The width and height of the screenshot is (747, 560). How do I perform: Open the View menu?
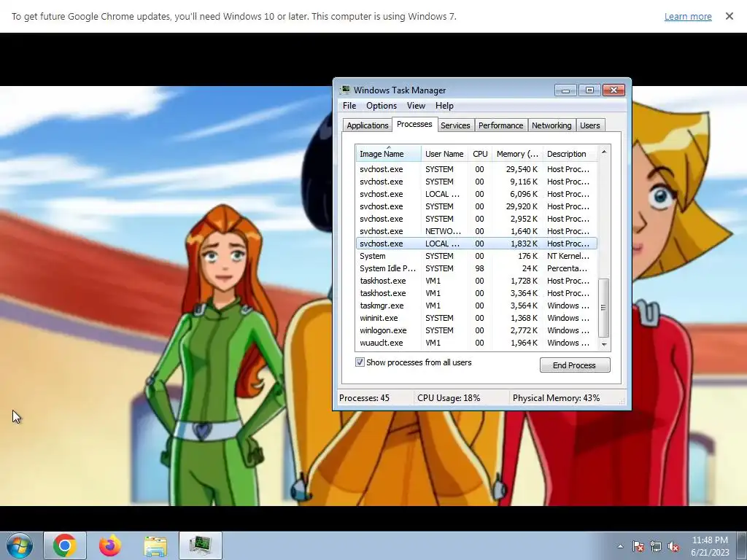415,106
